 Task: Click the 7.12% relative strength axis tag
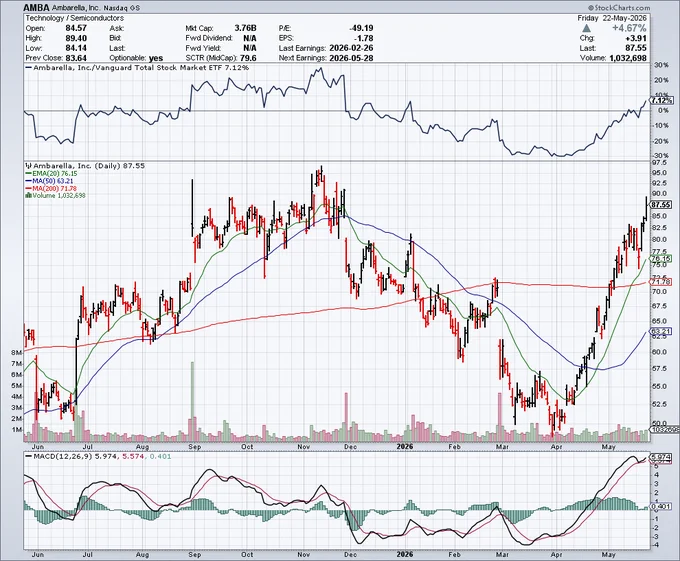662,100
